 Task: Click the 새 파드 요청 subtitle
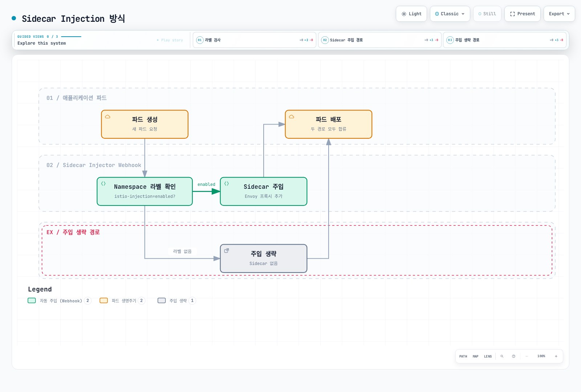click(x=145, y=129)
